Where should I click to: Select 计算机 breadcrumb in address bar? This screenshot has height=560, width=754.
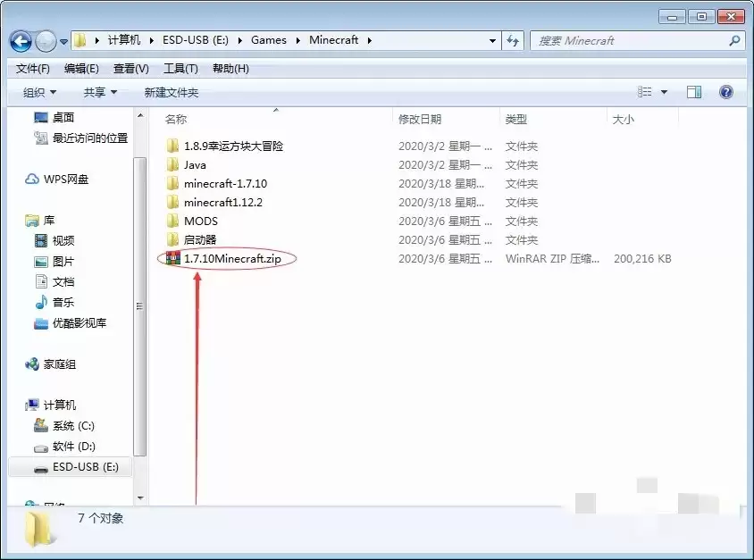(124, 40)
